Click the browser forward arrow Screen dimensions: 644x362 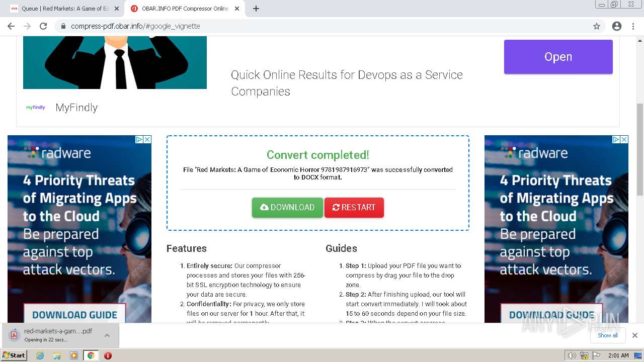[27, 26]
